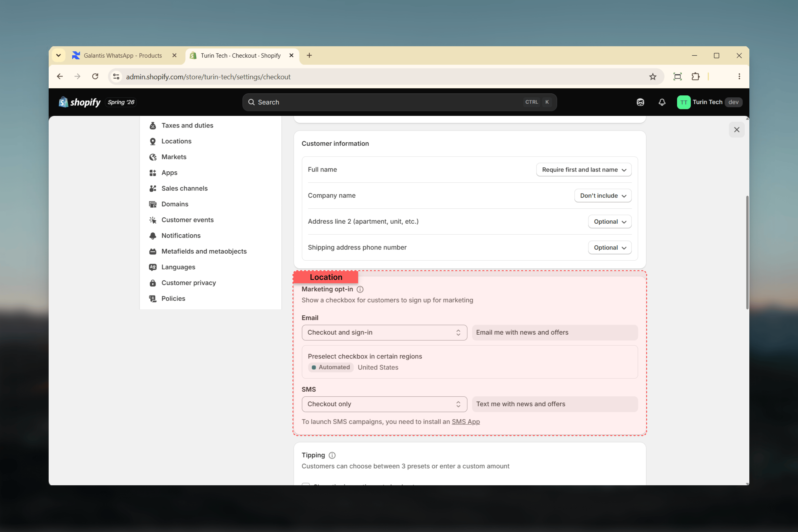The image size is (798, 532).
Task: Open Shipping address phone number dropdown
Action: (609, 248)
